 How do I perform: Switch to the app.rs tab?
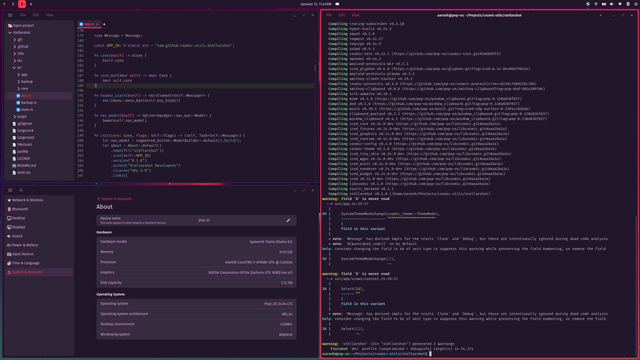coord(89,24)
